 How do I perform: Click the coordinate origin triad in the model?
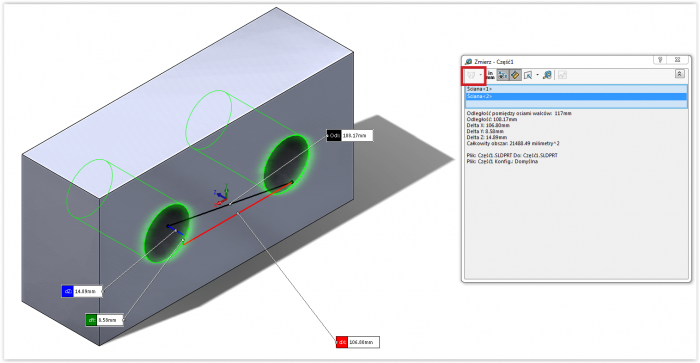222,195
